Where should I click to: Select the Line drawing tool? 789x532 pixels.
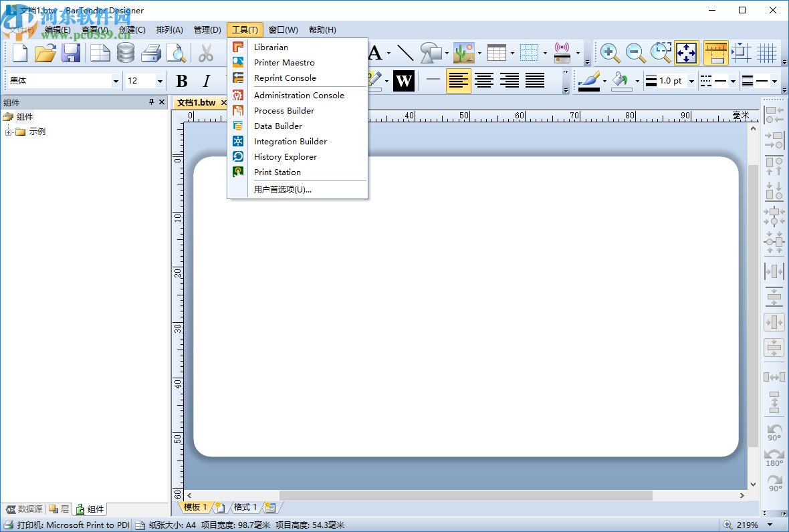coord(405,53)
